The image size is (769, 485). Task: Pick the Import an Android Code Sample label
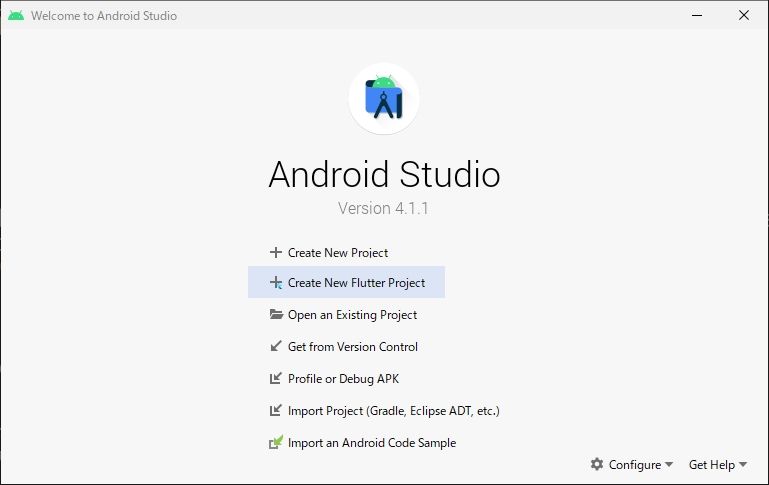click(372, 443)
